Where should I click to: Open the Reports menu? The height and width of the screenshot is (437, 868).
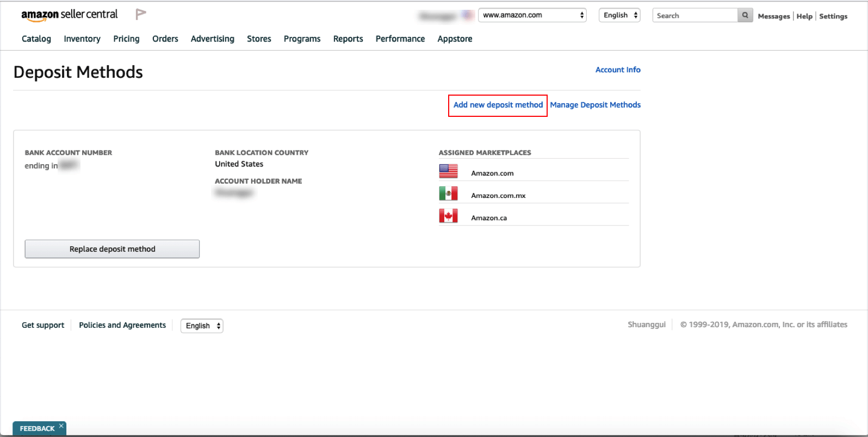pos(348,39)
